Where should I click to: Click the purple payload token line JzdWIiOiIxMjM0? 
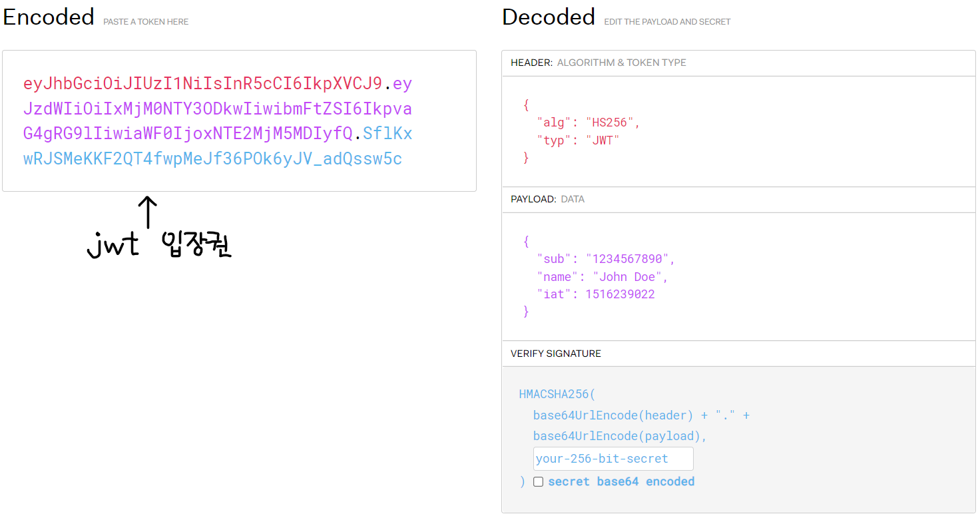pos(218,109)
